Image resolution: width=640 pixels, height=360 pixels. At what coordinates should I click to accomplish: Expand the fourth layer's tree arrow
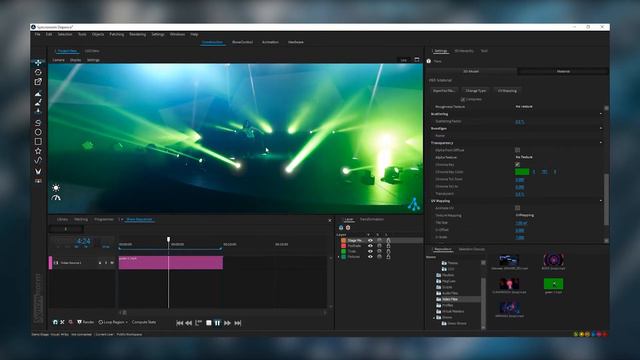339,257
